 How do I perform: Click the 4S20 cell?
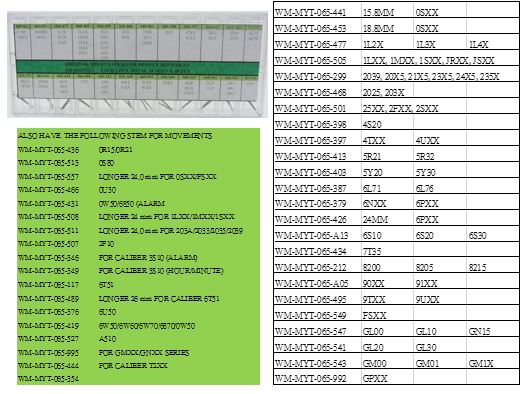pyautogui.click(x=387, y=122)
